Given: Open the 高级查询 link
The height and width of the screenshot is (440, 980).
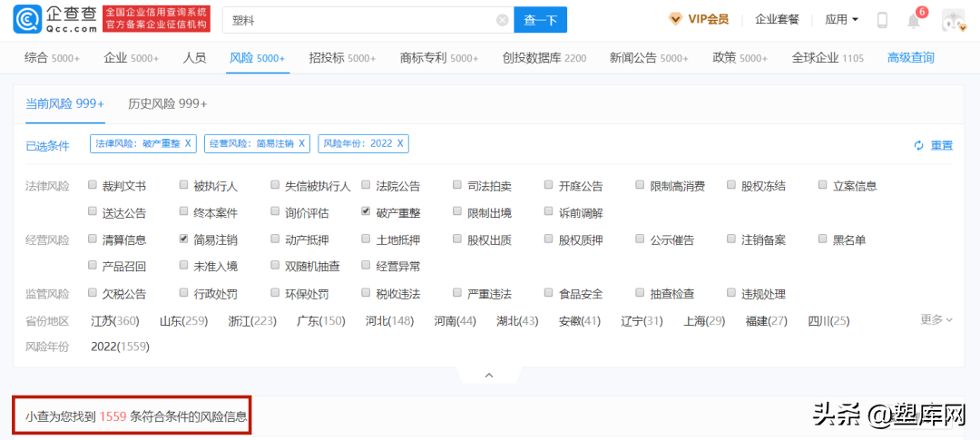Looking at the screenshot, I should pos(911,58).
